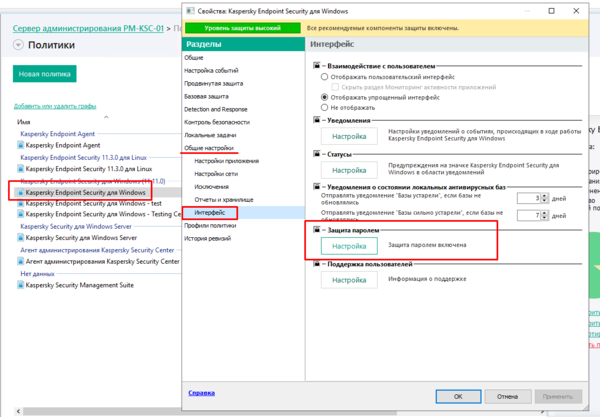
Task: Toggle the lock icon beside Статусы
Action: tap(316, 154)
